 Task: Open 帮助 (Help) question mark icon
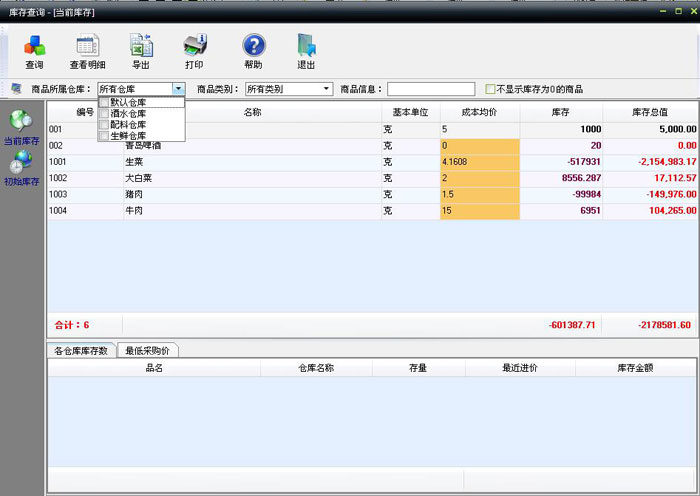point(253,50)
